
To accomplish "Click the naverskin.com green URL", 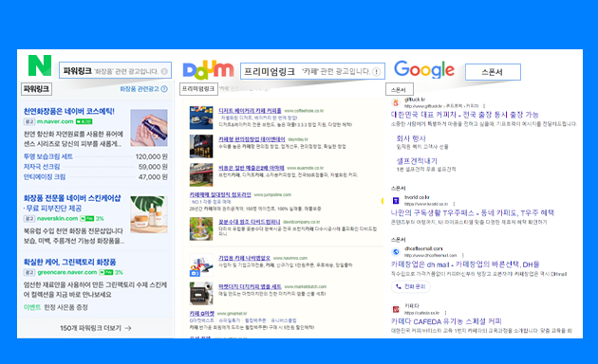I will click(57, 219).
